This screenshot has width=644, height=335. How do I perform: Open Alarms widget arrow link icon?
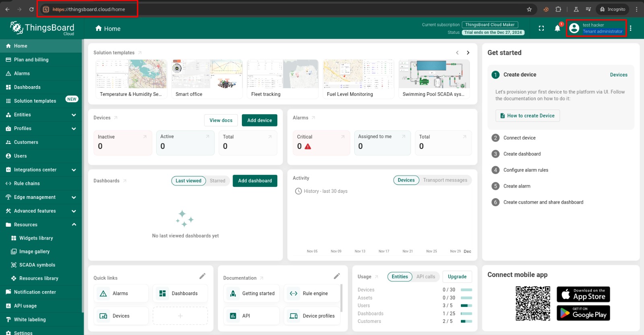tap(314, 118)
